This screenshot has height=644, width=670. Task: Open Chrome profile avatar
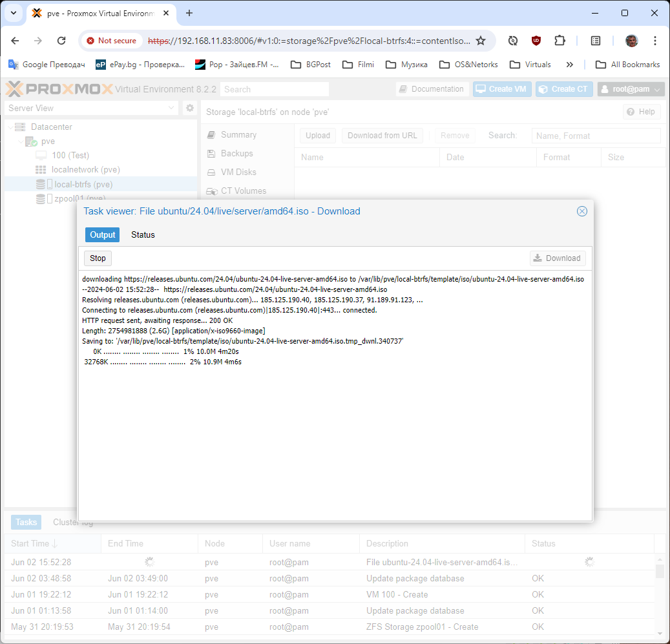(x=631, y=41)
